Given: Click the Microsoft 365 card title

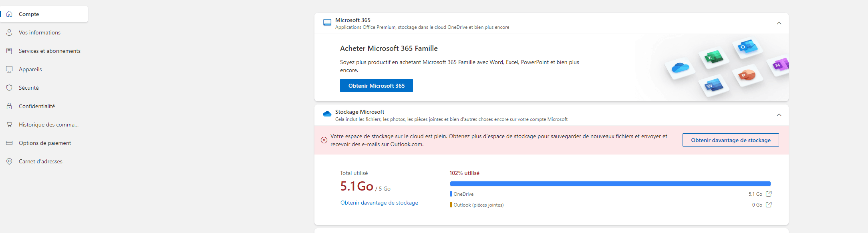Looking at the screenshot, I should click(353, 20).
